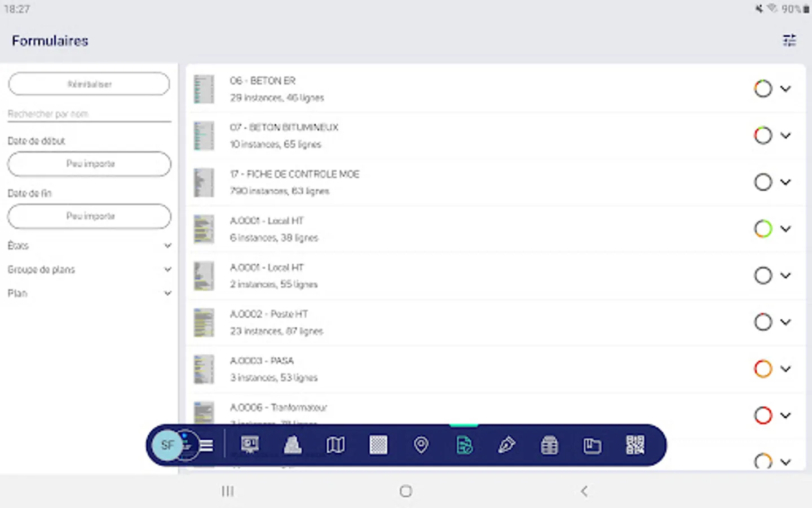Viewport: 812px width, 508px height.
Task: Open 06 - BETON ER form thumbnail
Action: (x=204, y=89)
